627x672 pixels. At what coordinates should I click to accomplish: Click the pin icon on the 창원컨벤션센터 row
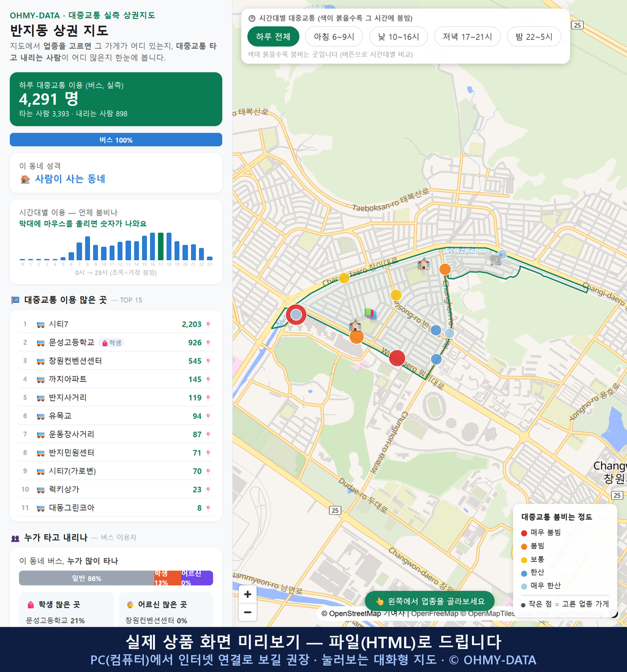[x=208, y=361]
